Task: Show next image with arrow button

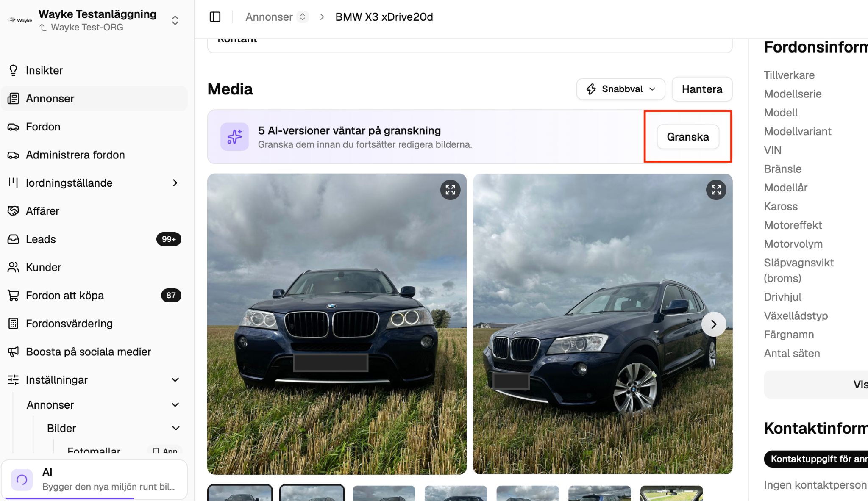Action: click(x=714, y=324)
